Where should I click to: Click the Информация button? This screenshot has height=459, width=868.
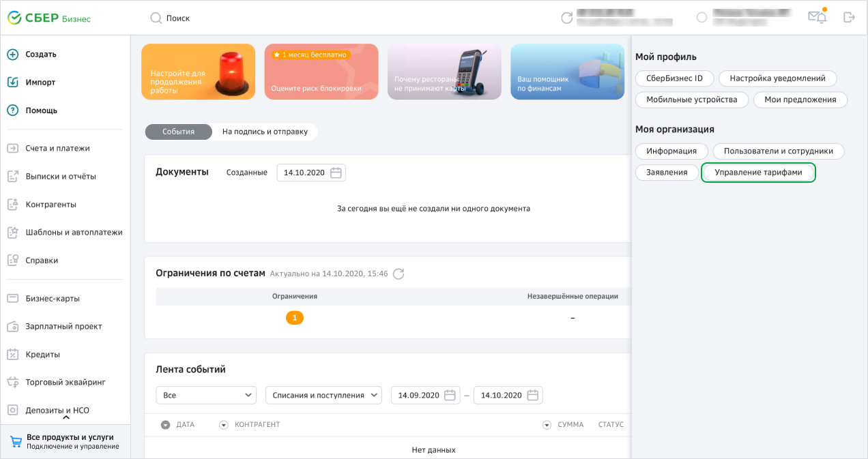pyautogui.click(x=671, y=151)
